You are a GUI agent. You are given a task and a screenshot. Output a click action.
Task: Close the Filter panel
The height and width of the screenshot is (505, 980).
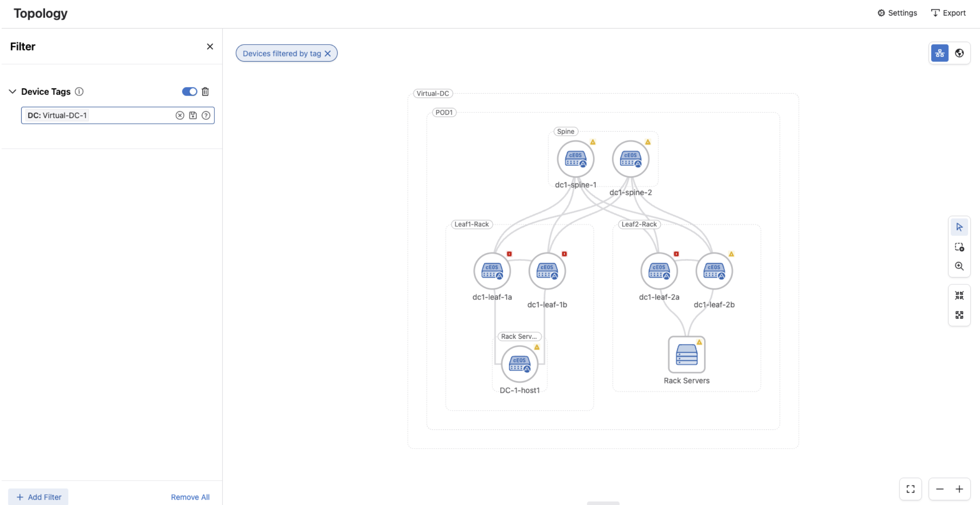click(210, 47)
